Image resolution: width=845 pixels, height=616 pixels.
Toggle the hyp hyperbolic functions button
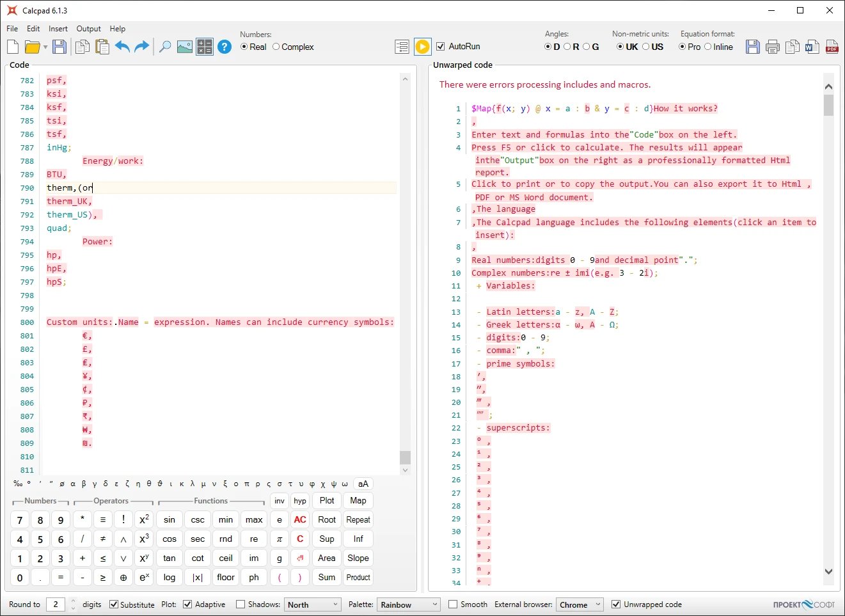pyautogui.click(x=300, y=501)
